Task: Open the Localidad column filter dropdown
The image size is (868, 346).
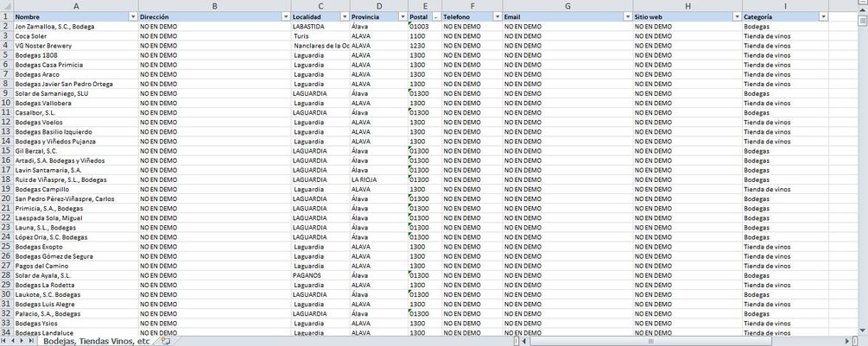Action: click(345, 17)
